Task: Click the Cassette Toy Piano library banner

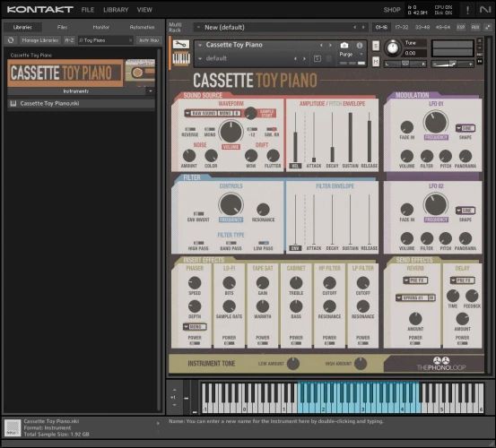Action: pyautogui.click(x=82, y=73)
